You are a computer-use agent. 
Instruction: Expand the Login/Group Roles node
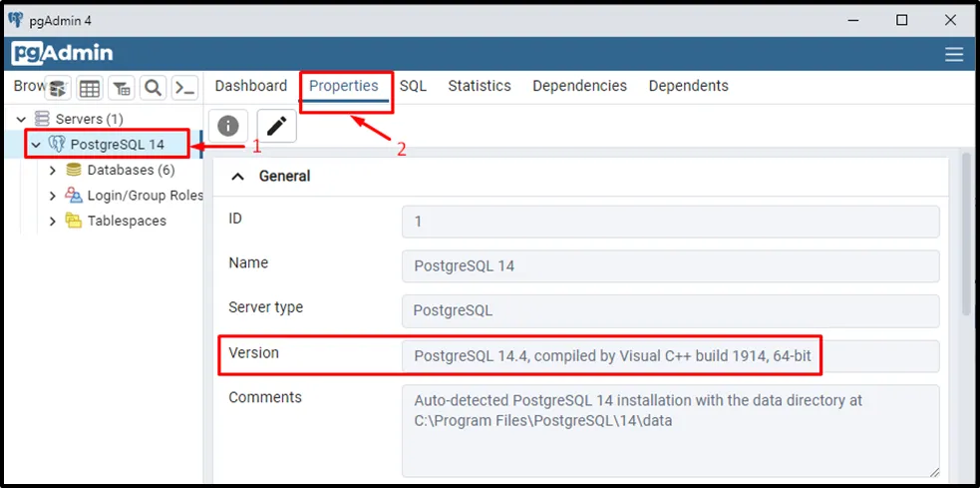point(53,196)
